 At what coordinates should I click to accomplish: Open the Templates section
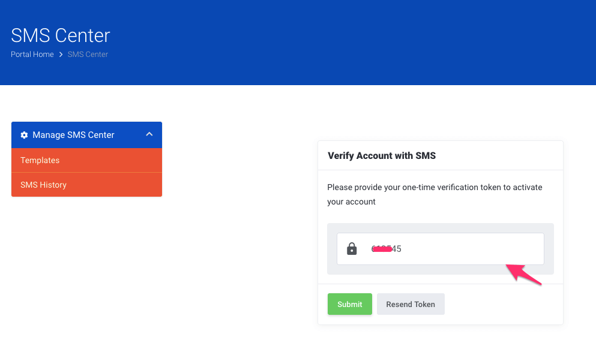[x=40, y=160]
